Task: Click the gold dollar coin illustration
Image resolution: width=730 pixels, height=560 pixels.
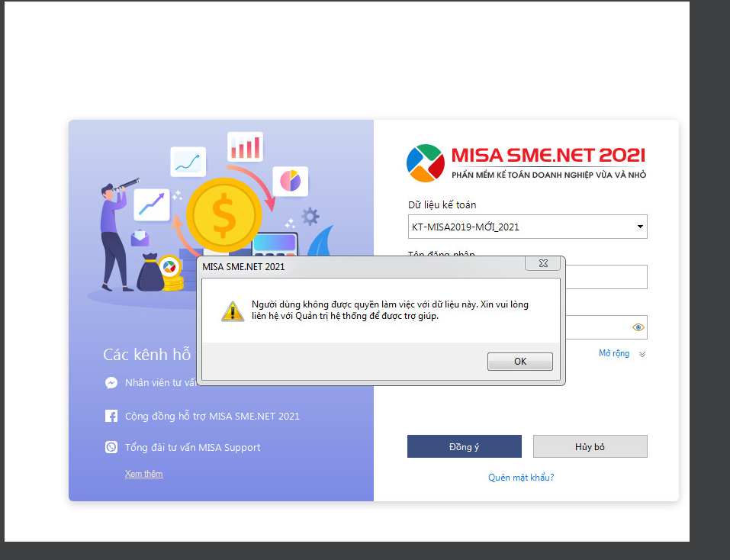Action: click(x=224, y=215)
